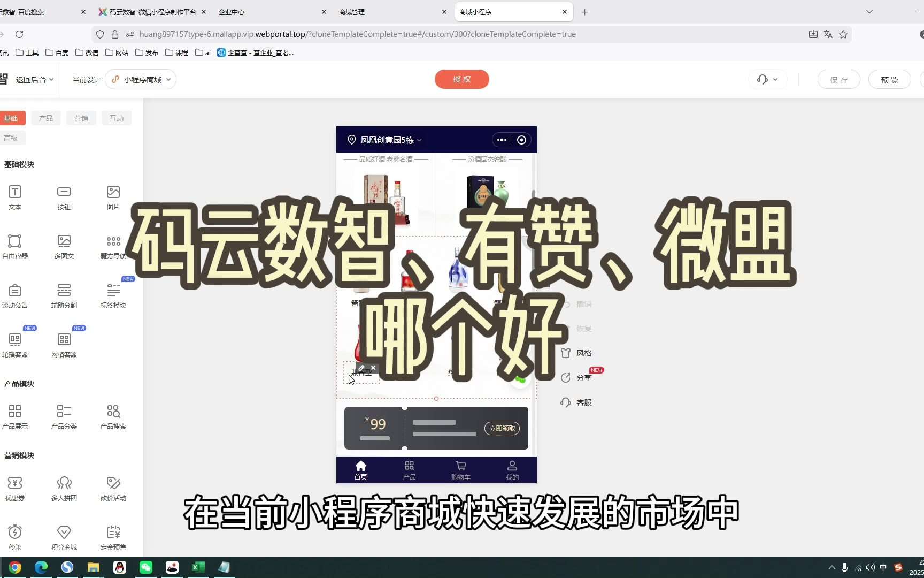Open a new browser tab
The image size is (924, 578).
585,12
